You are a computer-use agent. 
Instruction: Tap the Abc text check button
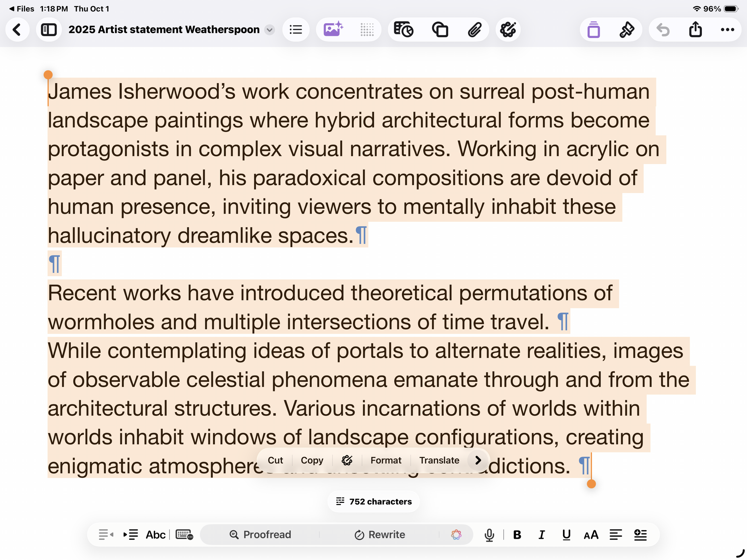click(155, 534)
